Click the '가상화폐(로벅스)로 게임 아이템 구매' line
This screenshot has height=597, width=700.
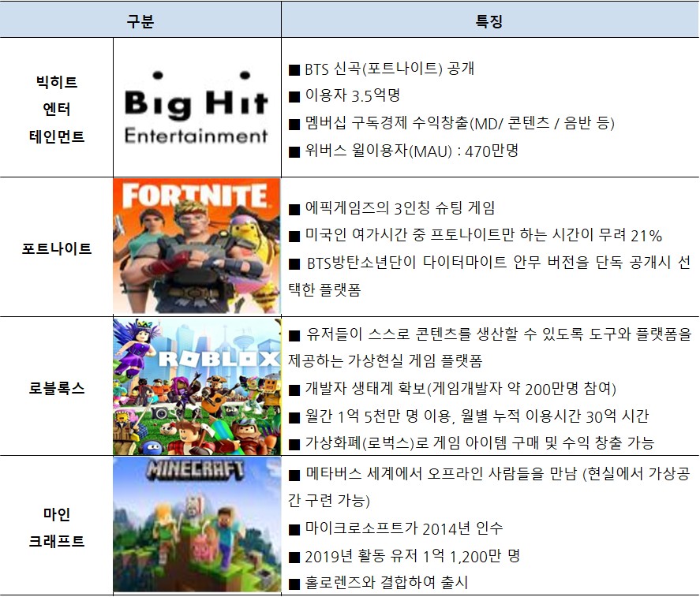click(x=471, y=443)
